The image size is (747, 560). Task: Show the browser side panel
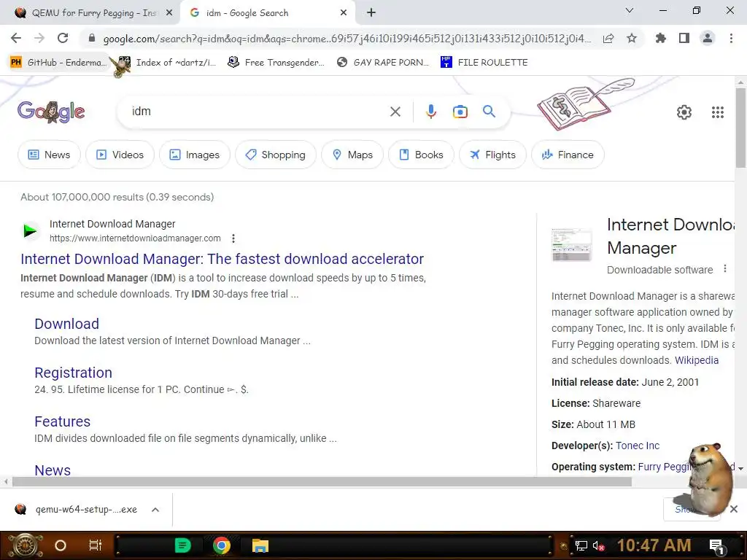point(684,38)
